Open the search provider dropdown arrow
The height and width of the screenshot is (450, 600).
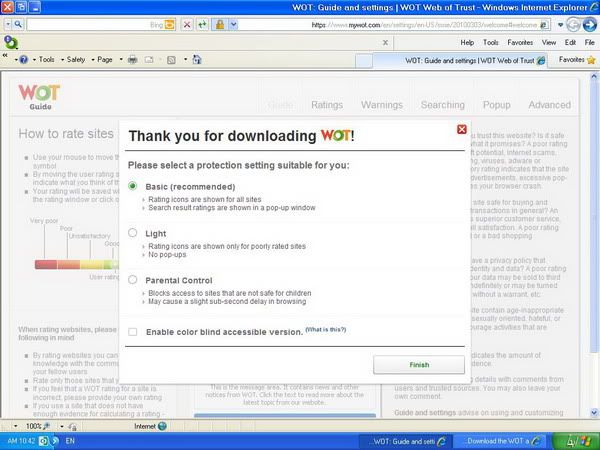click(8, 24)
